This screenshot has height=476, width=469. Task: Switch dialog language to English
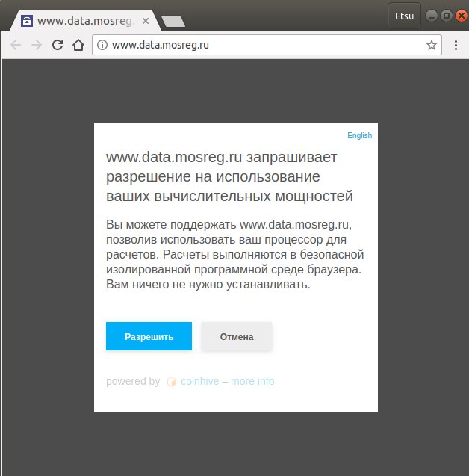(359, 135)
